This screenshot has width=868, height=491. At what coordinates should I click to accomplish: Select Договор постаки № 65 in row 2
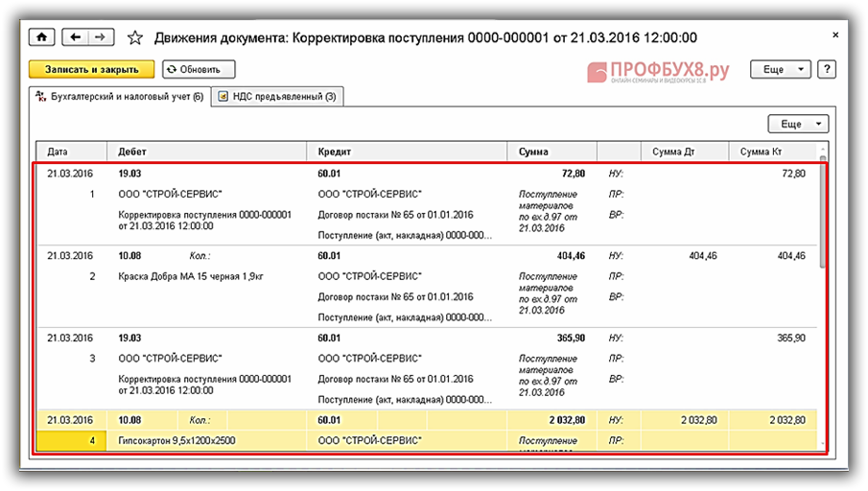coord(395,296)
